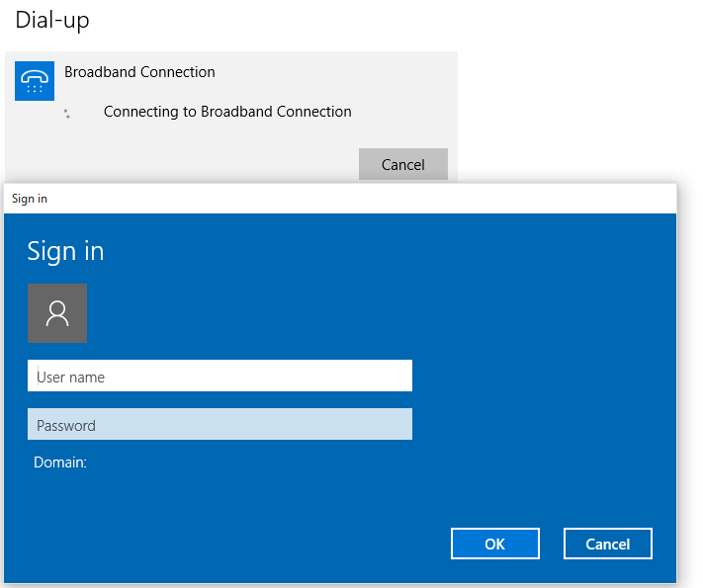Image resolution: width=703 pixels, height=588 pixels.
Task: Select the Broadband Connection name label
Action: click(139, 72)
